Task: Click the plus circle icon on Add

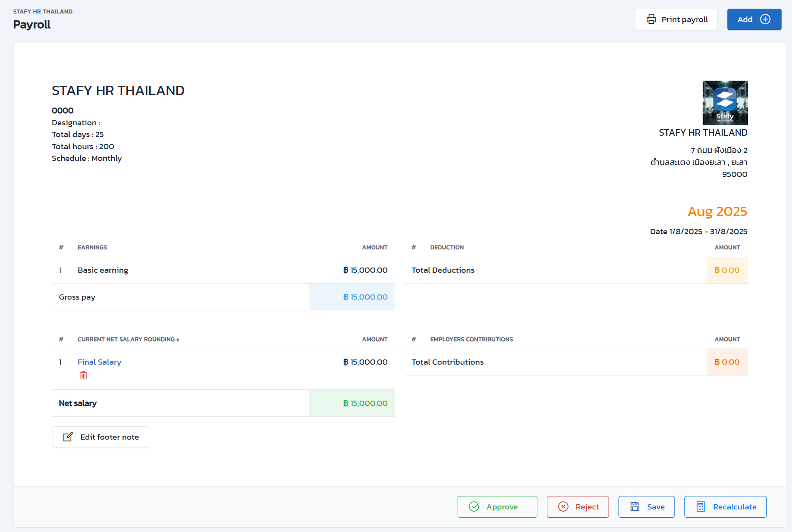Action: pos(766,20)
